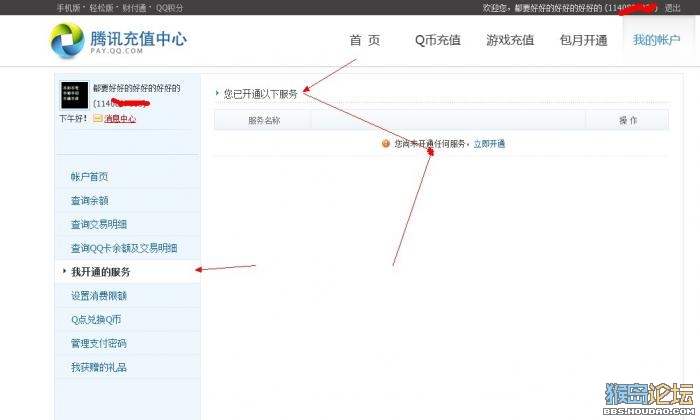The image size is (700, 420).
Task: Select 查询QQ卡余额及交易明细 in the sidebar
Action: pos(127,248)
